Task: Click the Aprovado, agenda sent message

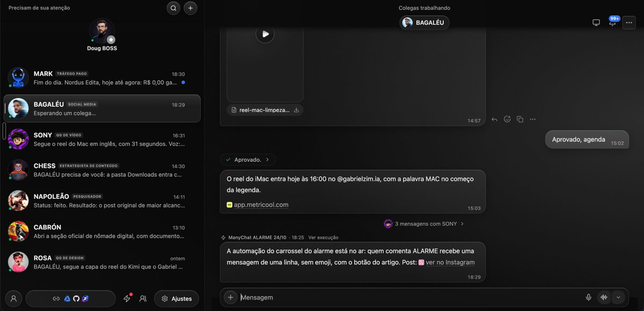Action: click(587, 139)
